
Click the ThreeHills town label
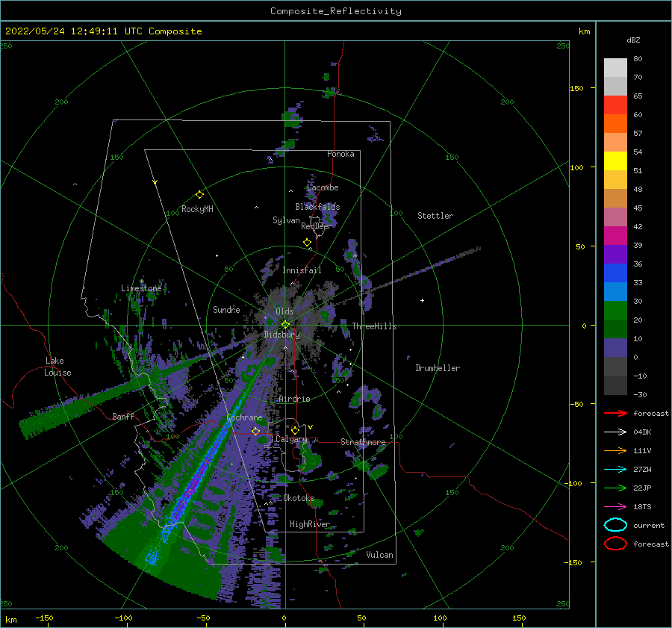(374, 326)
